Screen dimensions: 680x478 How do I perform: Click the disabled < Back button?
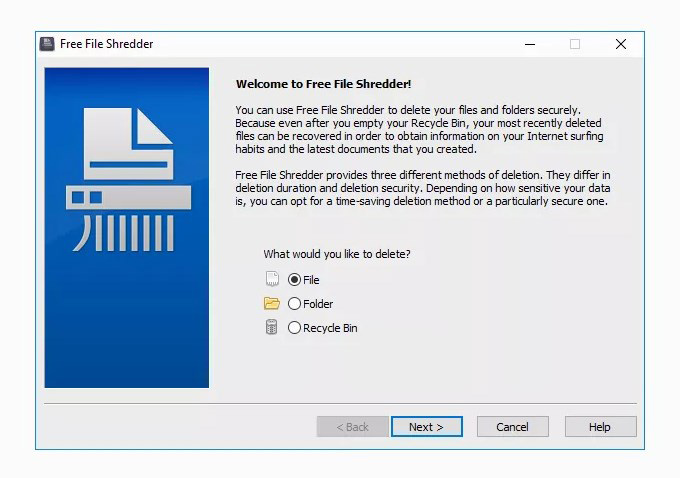tap(353, 427)
